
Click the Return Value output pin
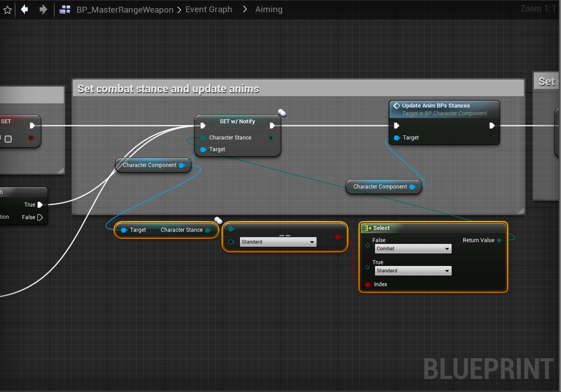(x=499, y=240)
